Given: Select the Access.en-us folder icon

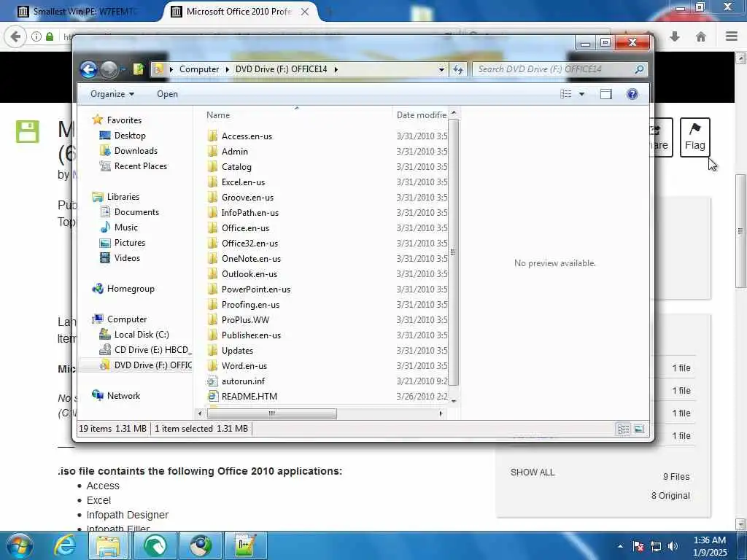Looking at the screenshot, I should (x=212, y=136).
